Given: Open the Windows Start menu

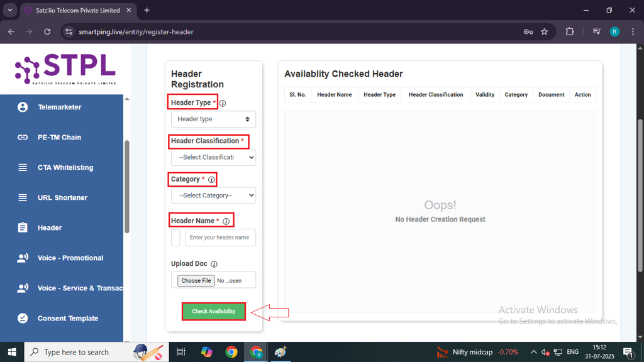Looking at the screenshot, I should point(12,352).
